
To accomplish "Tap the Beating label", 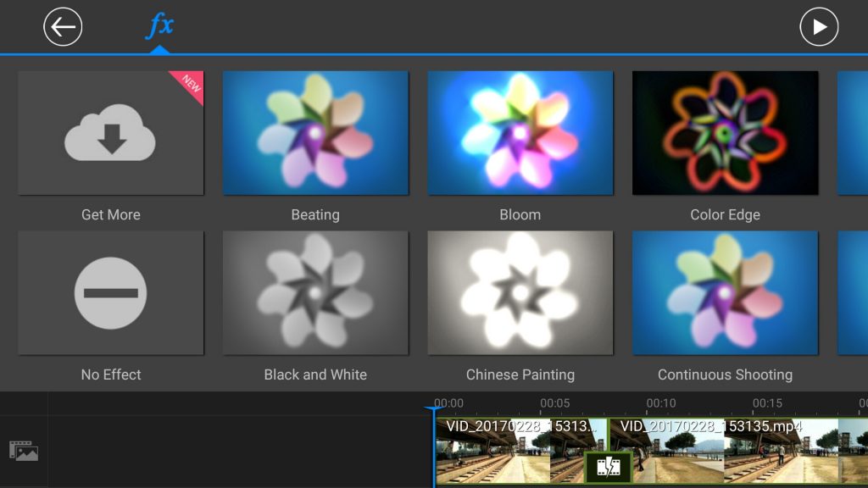I will coord(315,214).
